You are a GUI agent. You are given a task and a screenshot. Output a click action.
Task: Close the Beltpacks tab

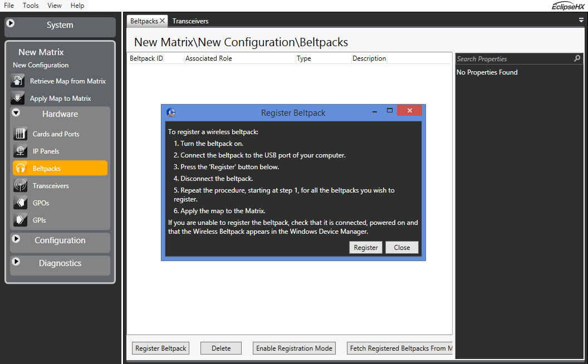pos(163,21)
